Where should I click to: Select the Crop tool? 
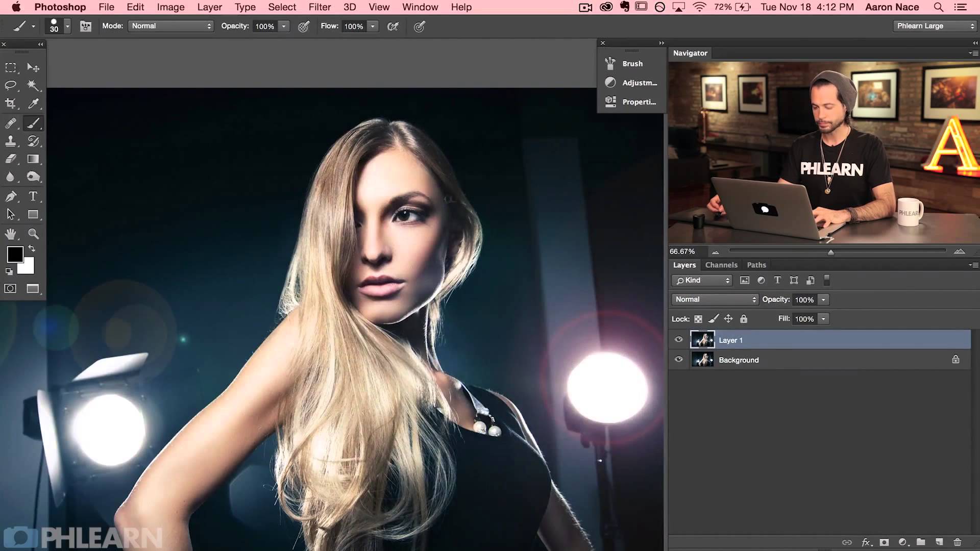pyautogui.click(x=11, y=104)
